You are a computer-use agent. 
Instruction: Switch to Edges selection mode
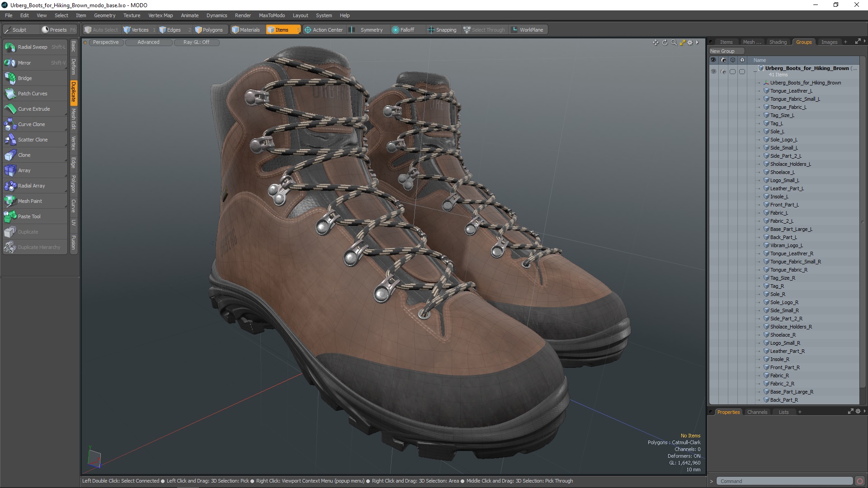coord(174,30)
